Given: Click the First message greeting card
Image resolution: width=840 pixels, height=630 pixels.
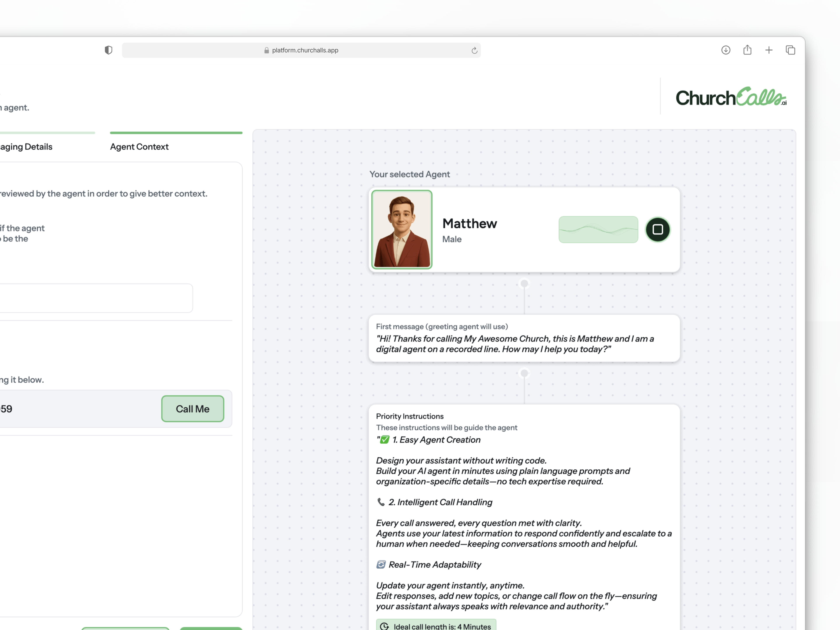Looking at the screenshot, I should 524,338.
